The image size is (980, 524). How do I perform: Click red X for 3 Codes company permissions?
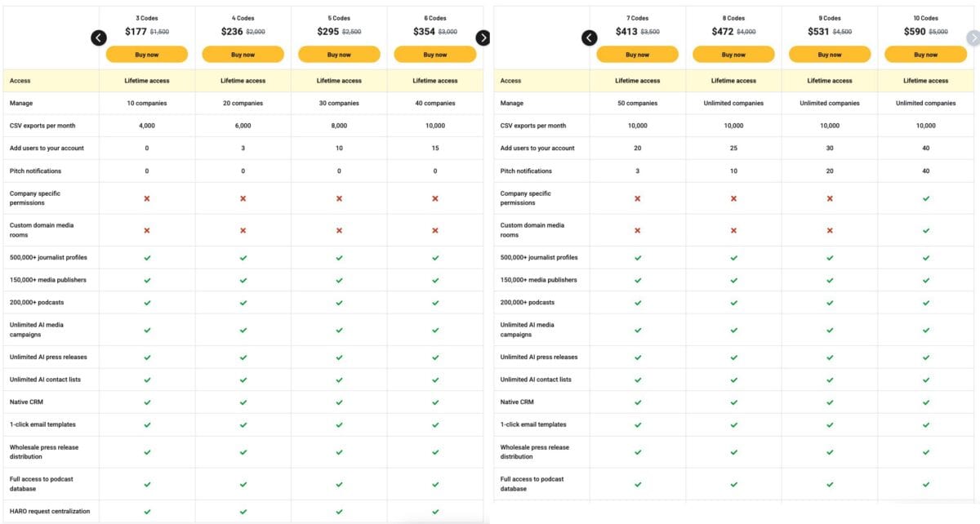[x=147, y=198]
